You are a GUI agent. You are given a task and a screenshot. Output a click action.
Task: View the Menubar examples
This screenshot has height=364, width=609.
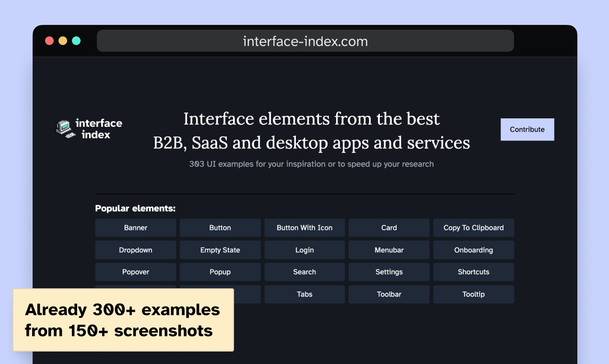click(x=389, y=250)
